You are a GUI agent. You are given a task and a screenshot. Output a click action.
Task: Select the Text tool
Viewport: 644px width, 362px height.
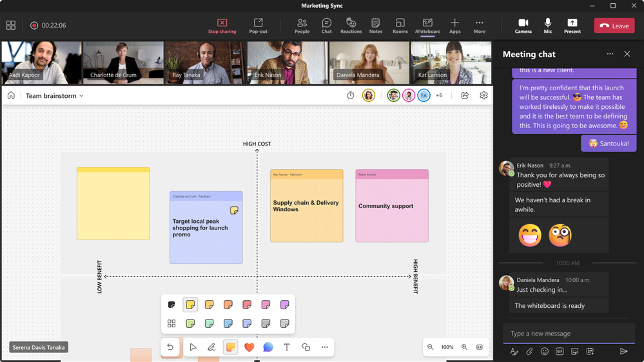coord(287,347)
